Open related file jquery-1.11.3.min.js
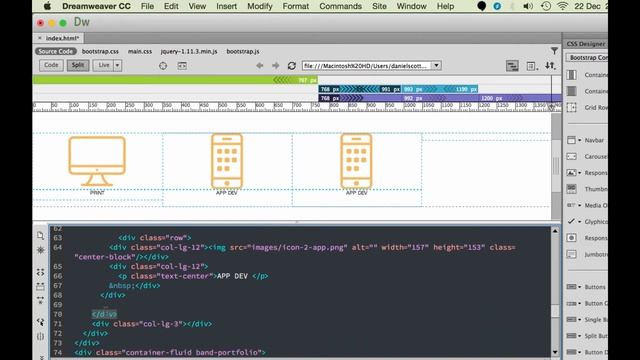 (x=189, y=51)
